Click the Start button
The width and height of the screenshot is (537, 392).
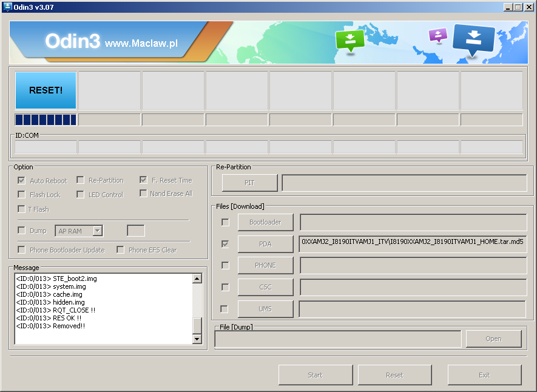click(316, 375)
